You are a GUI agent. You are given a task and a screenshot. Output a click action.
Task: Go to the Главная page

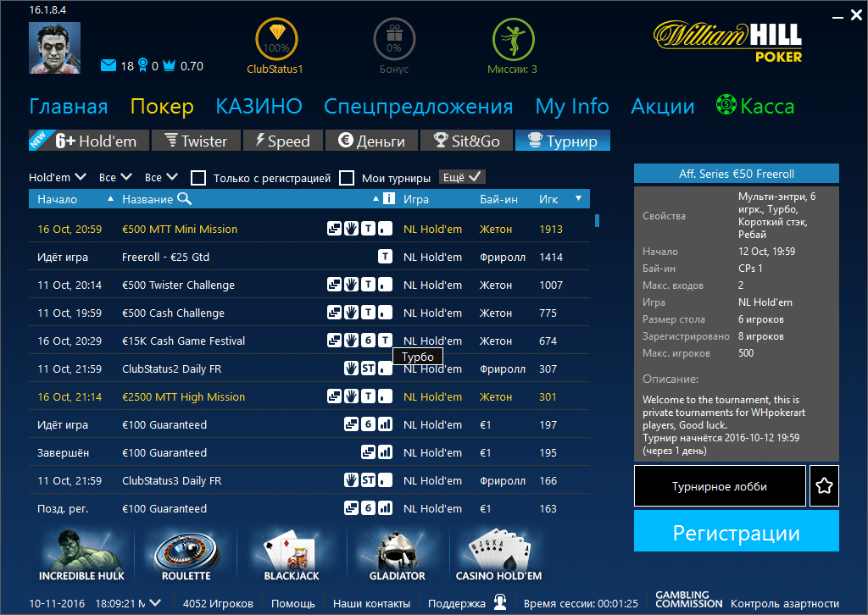(69, 106)
